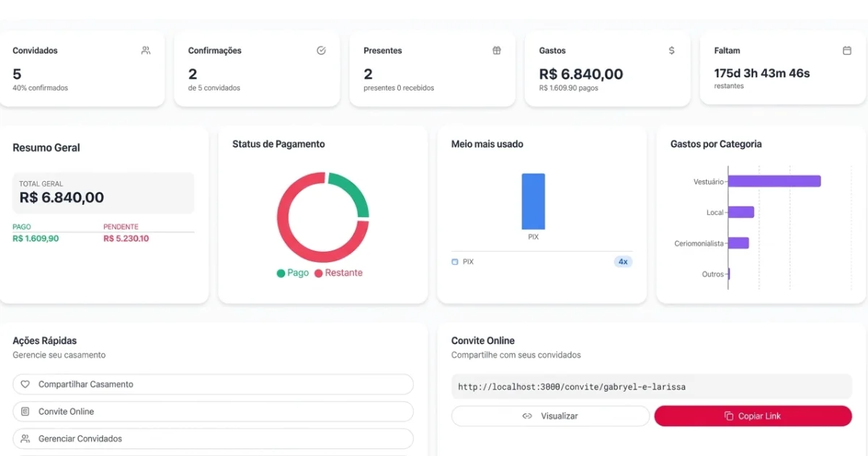Click 'Compartilhe com seus convidados' subtitle
Screen dimensions: 868x456
tap(516, 355)
